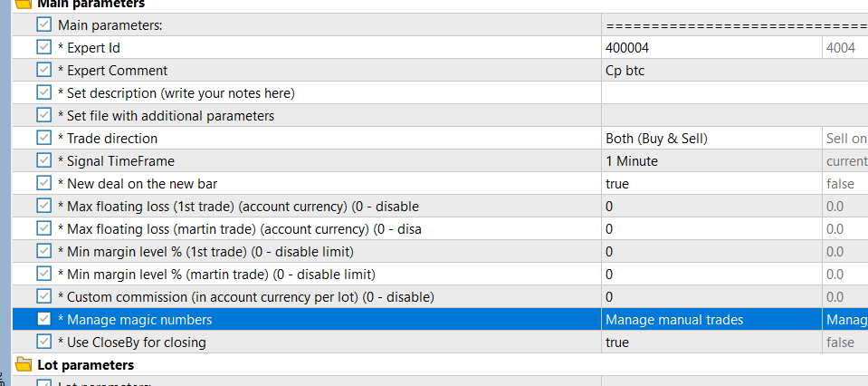Uncheck the New deal on the new bar checkbox
The width and height of the screenshot is (868, 386).
click(x=44, y=183)
